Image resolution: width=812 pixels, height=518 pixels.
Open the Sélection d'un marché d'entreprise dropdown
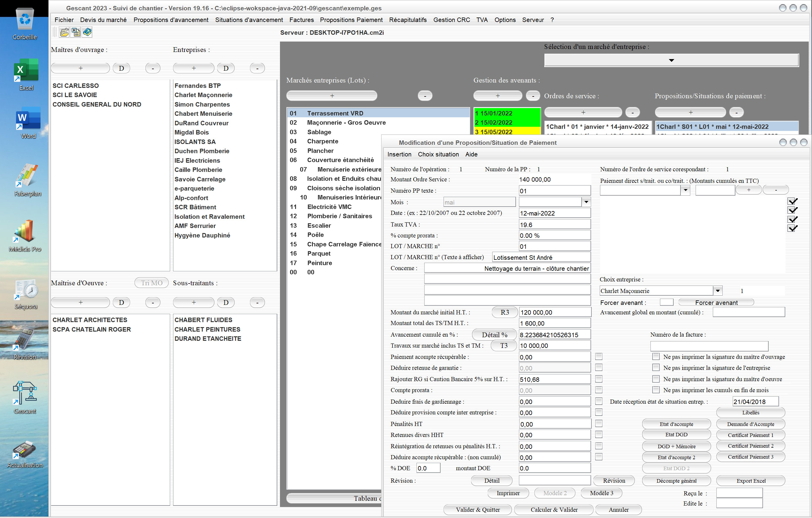(x=671, y=60)
